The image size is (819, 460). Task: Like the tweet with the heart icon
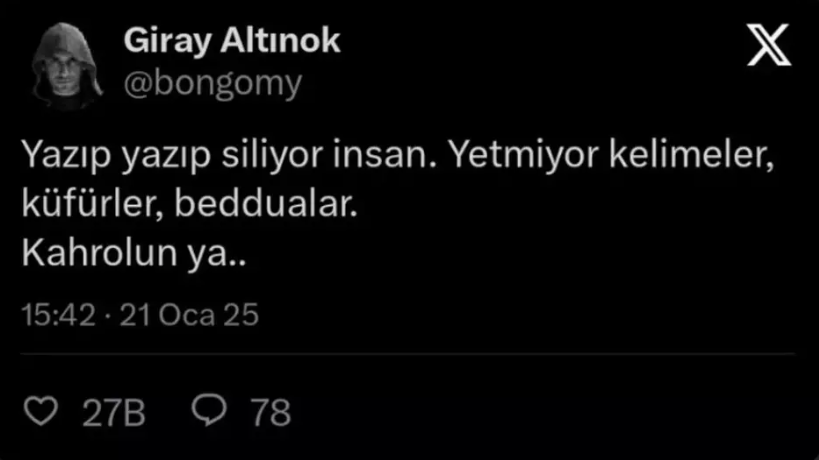[41, 411]
